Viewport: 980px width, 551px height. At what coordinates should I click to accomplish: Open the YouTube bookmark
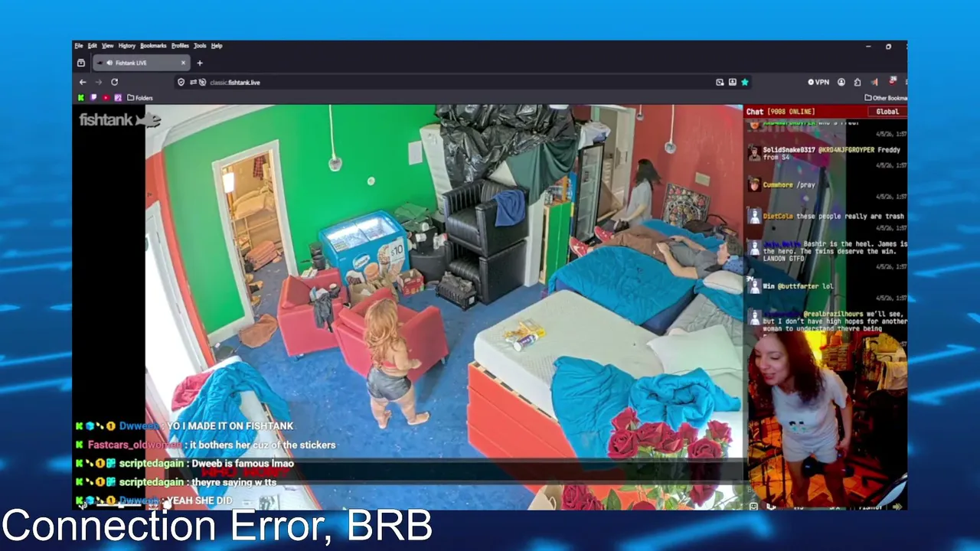(106, 98)
